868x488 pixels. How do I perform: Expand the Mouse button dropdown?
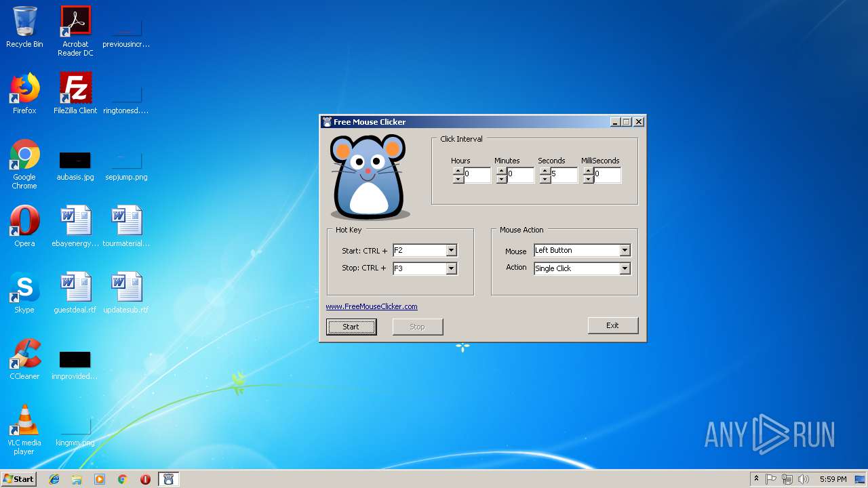pos(625,250)
